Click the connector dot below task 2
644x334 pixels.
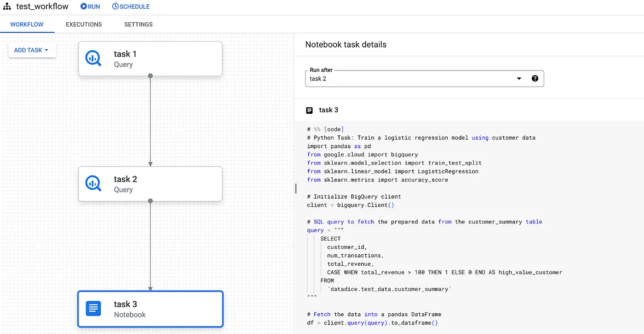(x=150, y=201)
